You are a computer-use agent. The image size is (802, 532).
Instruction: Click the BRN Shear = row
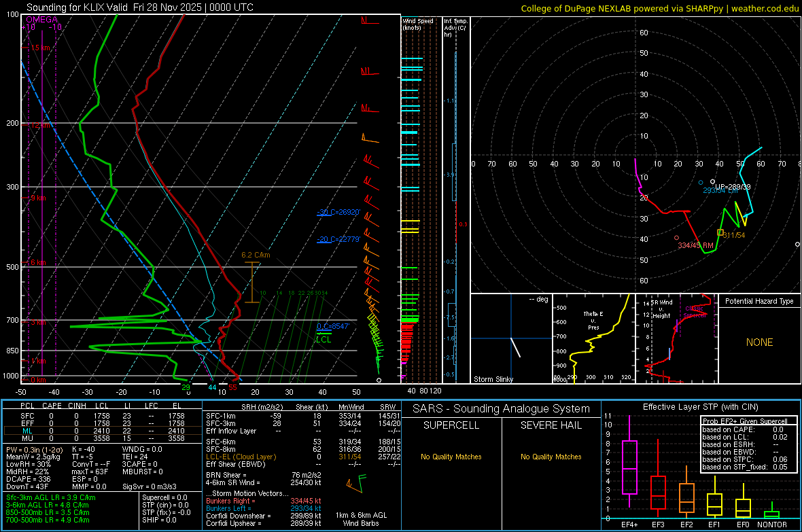point(264,475)
